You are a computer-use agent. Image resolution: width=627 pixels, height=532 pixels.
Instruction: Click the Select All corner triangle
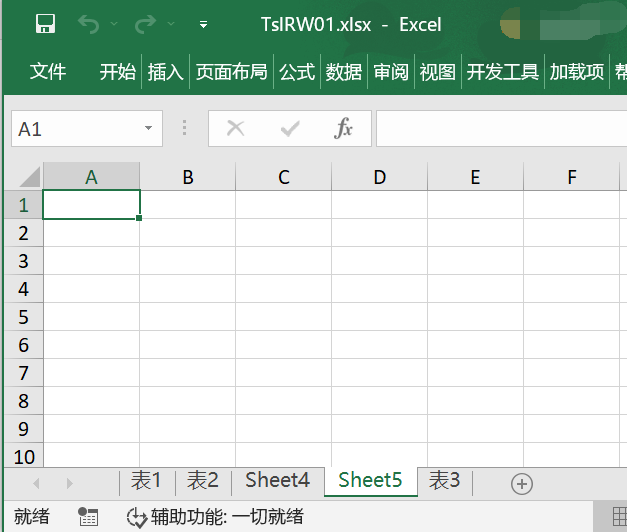(x=28, y=177)
